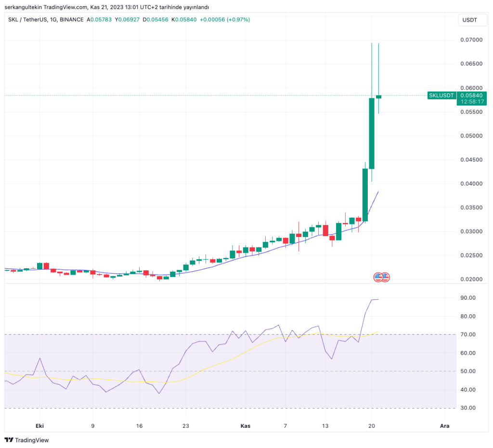Screen dimensions: 493x448
Task: Click the latest candle with long upper wick
Action: click(x=379, y=96)
